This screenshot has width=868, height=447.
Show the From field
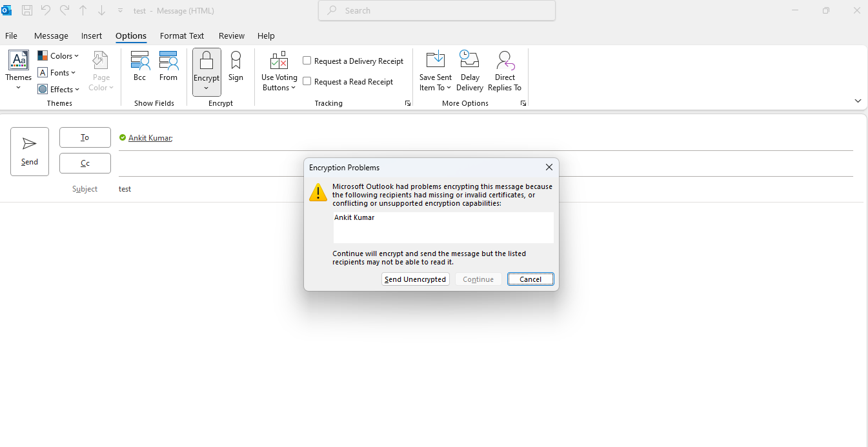168,66
